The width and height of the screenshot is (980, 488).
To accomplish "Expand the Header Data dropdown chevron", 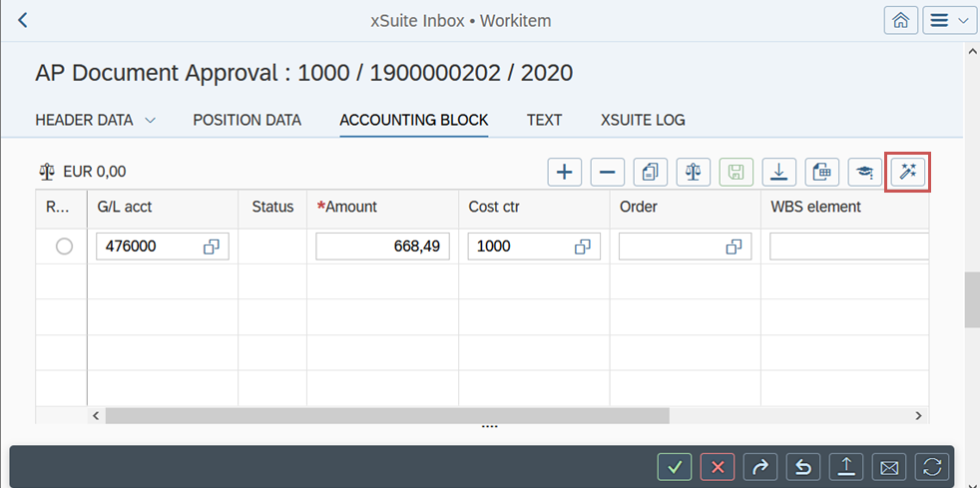I will coord(151,120).
